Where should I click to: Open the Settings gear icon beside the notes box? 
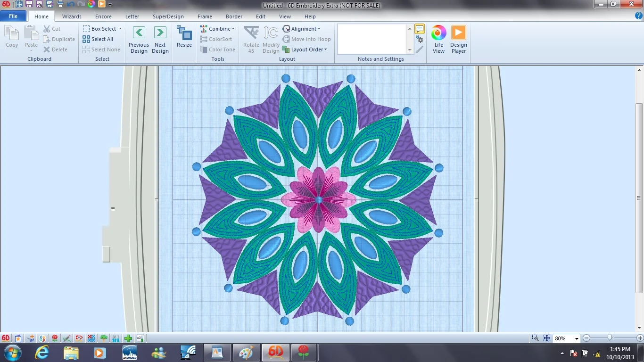coord(420,40)
